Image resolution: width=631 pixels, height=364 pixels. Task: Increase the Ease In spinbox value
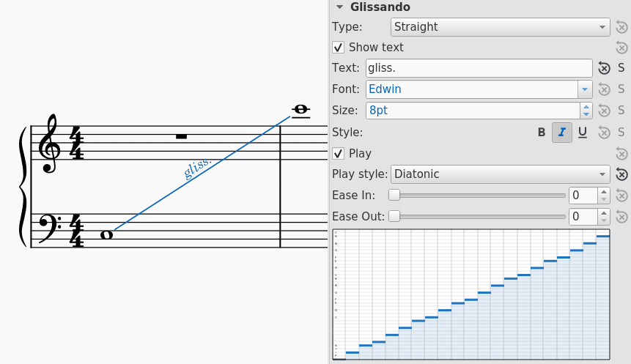tap(604, 193)
